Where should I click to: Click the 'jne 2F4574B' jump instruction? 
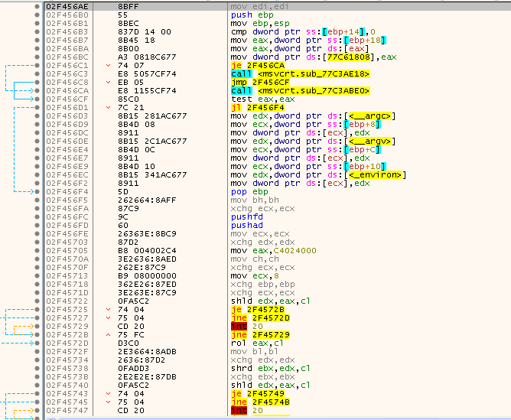coord(260,402)
